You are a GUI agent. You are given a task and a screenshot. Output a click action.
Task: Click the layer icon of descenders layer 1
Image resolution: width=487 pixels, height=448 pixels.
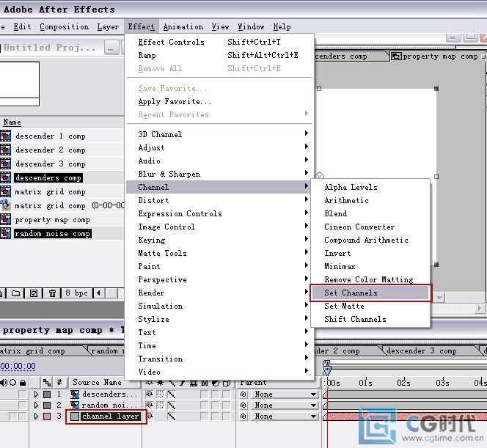click(75, 394)
